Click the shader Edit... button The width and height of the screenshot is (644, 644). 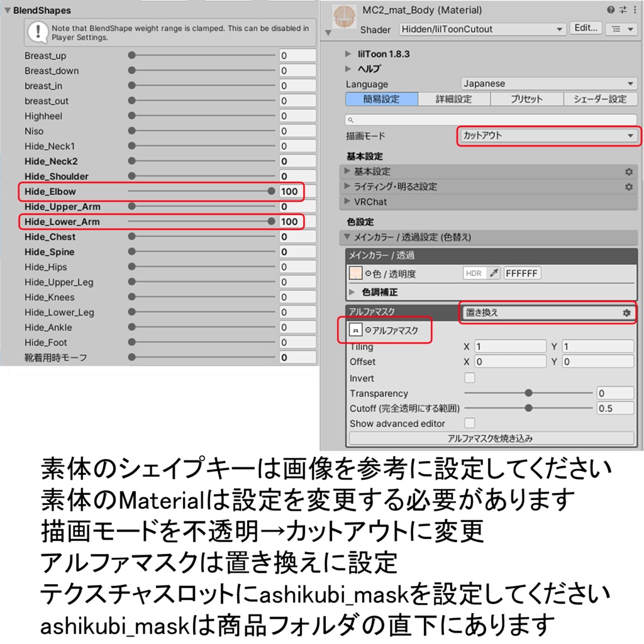click(586, 28)
